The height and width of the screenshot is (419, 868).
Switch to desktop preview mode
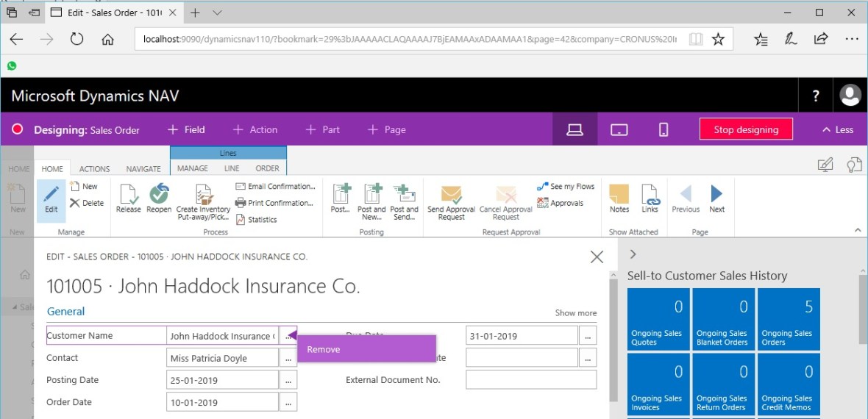point(574,130)
